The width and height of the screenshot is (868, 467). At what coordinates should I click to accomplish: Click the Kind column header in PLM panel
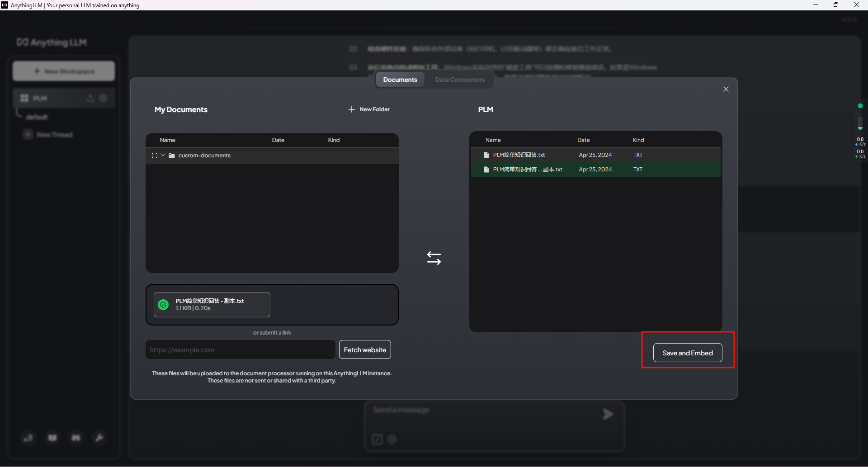(x=638, y=140)
